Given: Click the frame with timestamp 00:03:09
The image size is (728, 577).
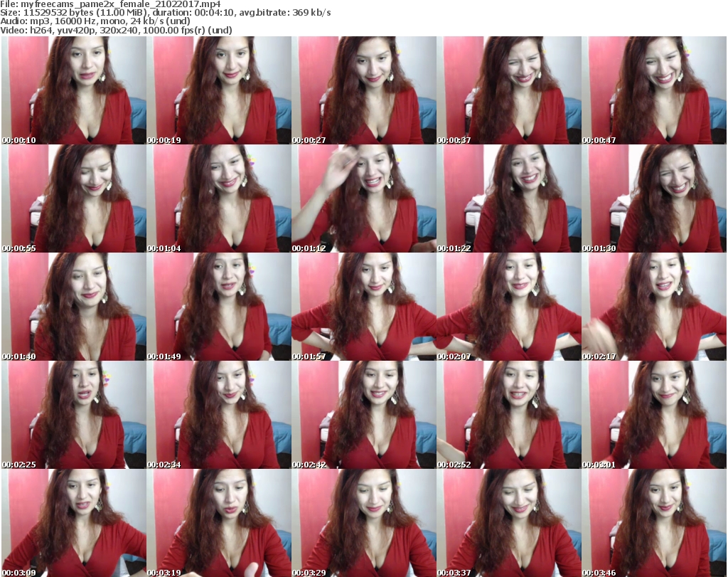Looking at the screenshot, I should [74, 523].
